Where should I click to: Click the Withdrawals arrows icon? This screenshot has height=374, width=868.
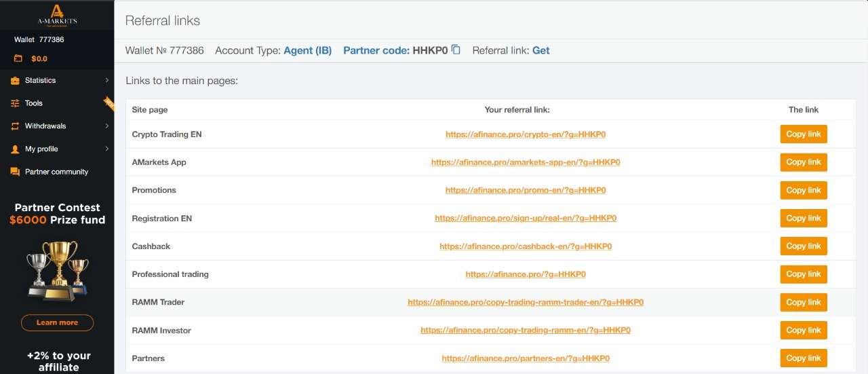(x=15, y=126)
